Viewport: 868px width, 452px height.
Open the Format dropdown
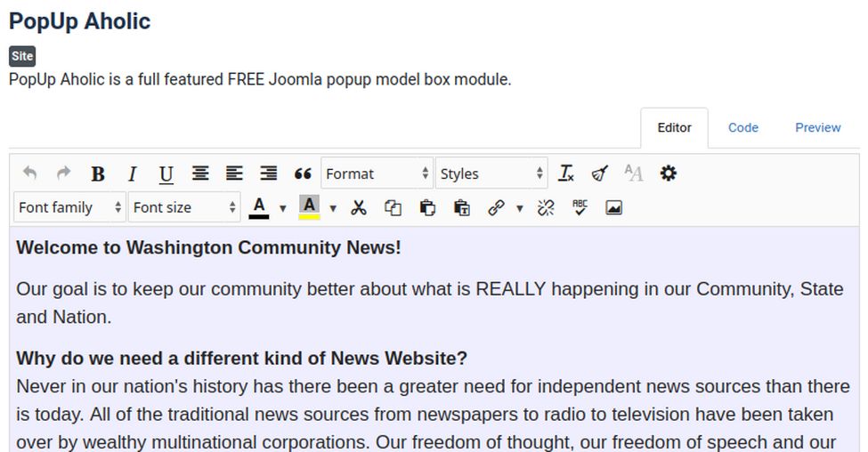pos(377,174)
